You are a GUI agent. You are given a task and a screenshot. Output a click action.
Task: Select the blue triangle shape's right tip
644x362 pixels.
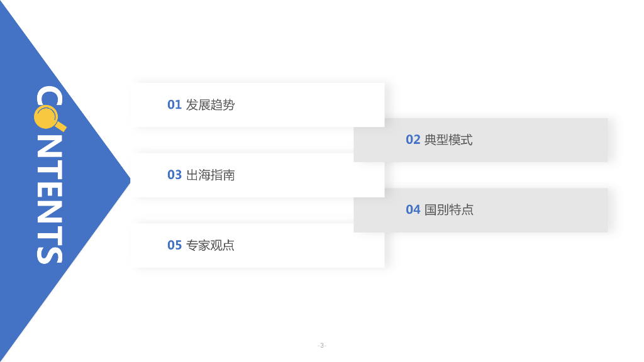point(128,181)
